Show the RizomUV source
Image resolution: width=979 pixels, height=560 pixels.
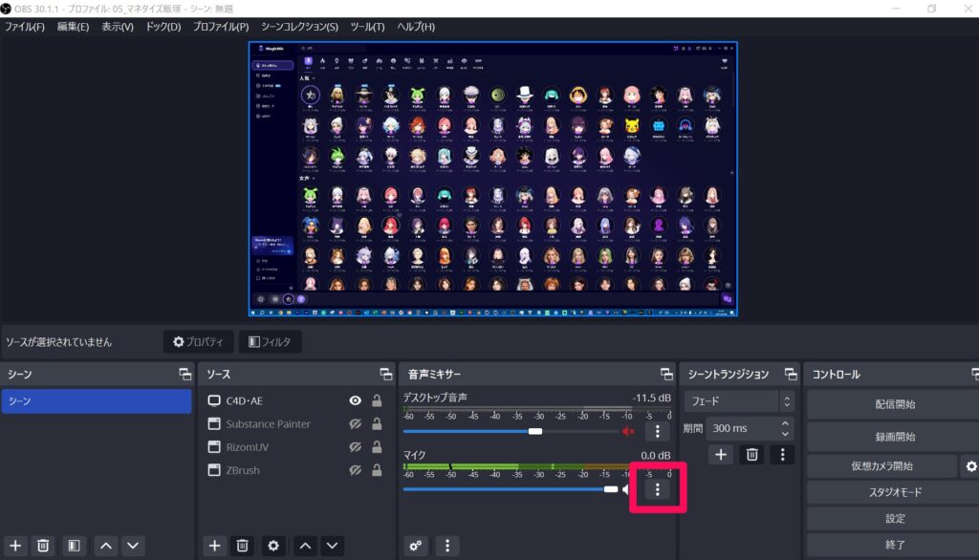click(x=356, y=447)
